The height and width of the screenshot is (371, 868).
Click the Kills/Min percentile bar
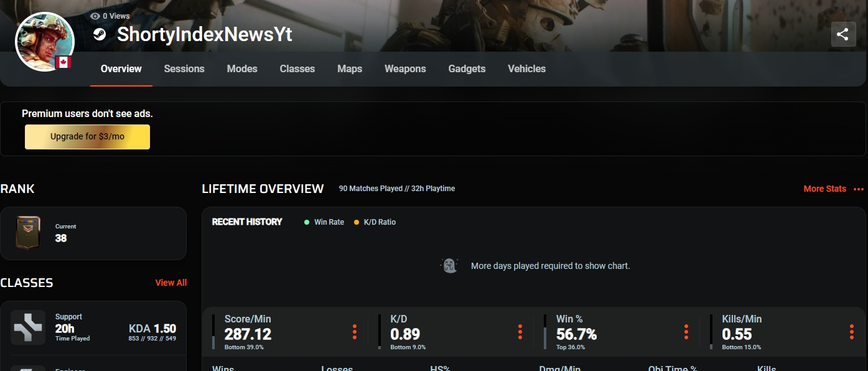click(711, 332)
